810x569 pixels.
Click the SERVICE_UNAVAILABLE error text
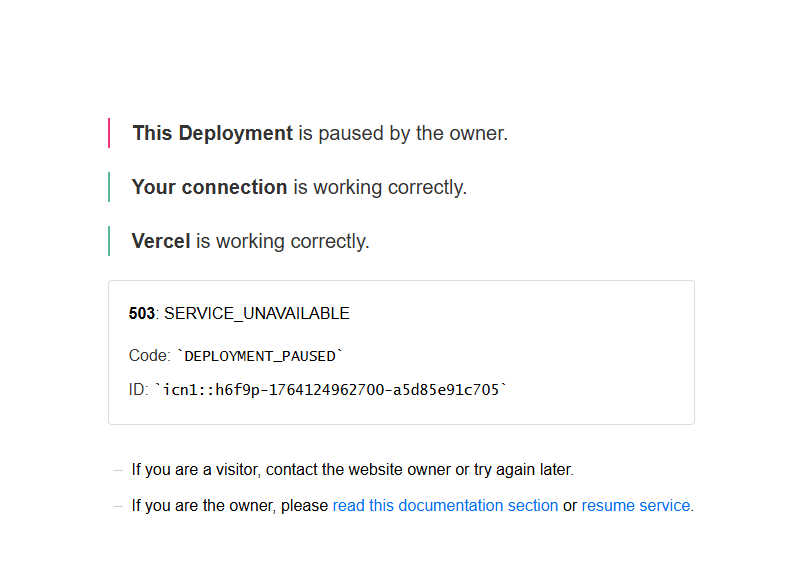click(257, 314)
